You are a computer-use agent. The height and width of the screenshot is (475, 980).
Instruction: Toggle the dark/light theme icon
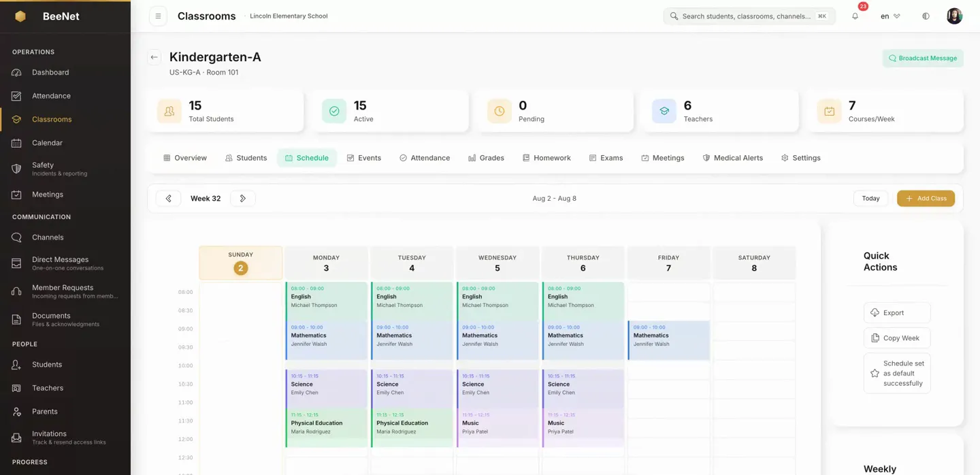pyautogui.click(x=926, y=16)
